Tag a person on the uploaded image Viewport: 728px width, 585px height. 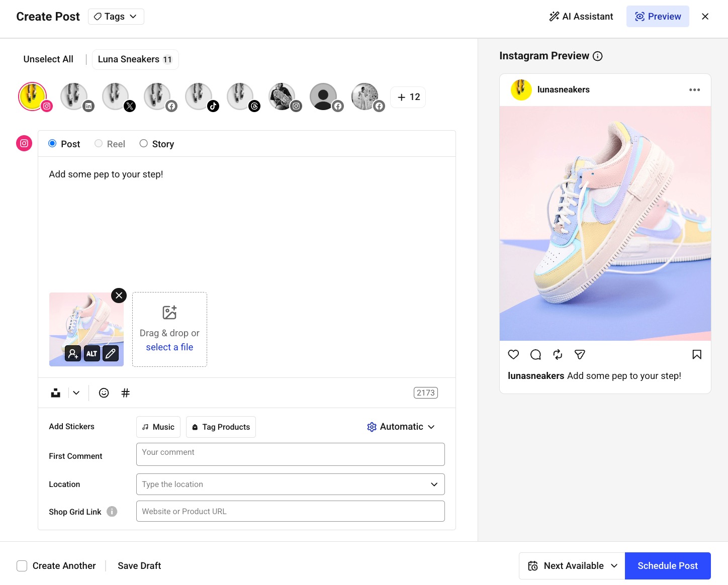pos(72,353)
